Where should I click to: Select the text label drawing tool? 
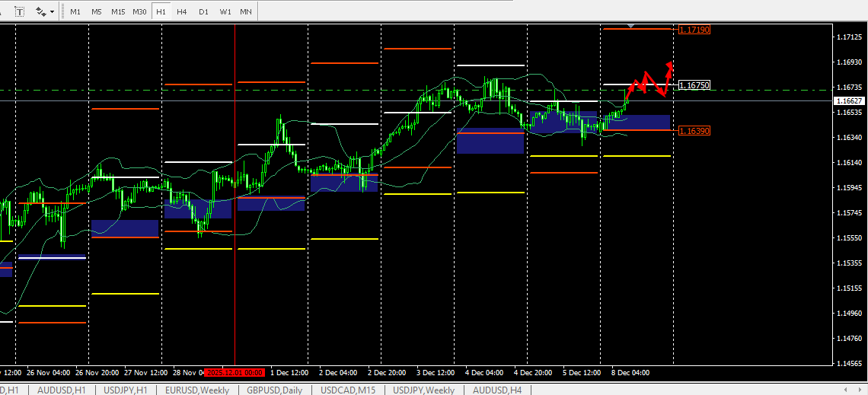(x=20, y=11)
